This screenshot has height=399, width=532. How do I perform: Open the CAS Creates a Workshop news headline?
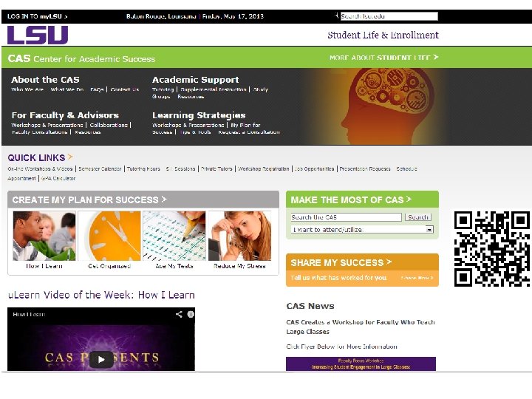point(361,327)
